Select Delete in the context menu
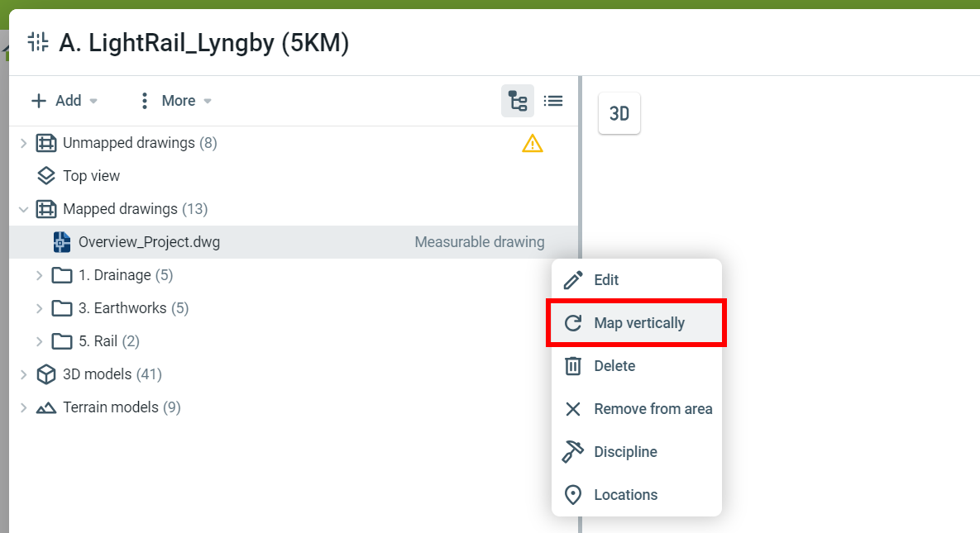 click(614, 366)
